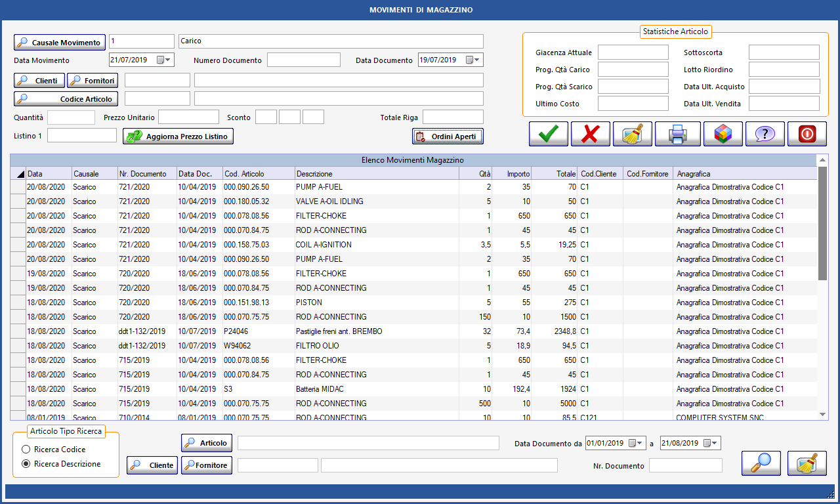
Task: Click the broom clear button in toolbar
Action: click(633, 134)
